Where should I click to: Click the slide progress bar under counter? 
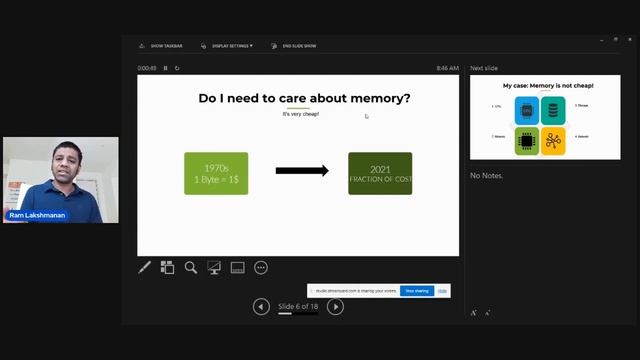[298, 313]
